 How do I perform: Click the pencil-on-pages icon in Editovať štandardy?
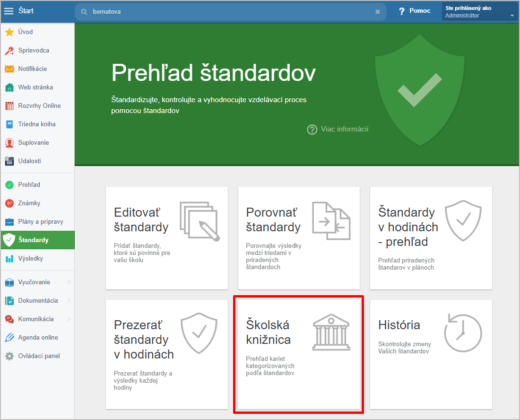pyautogui.click(x=199, y=221)
